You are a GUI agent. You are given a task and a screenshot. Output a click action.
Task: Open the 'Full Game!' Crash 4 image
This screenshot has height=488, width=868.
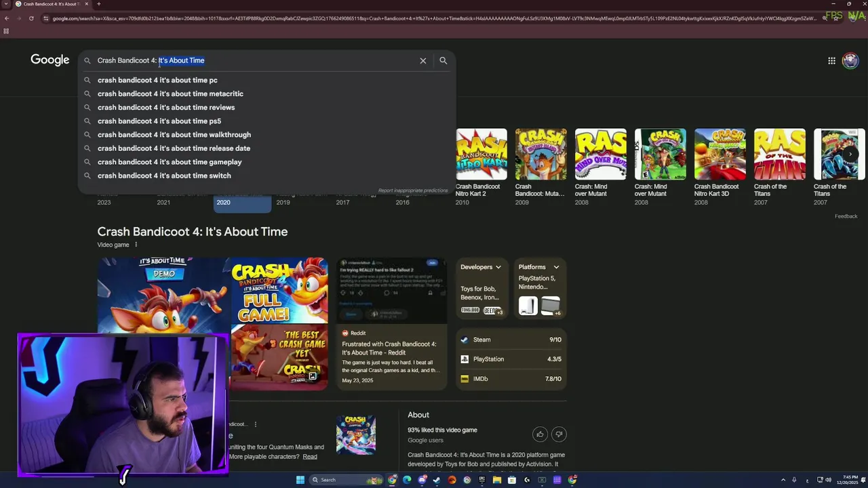tap(279, 290)
